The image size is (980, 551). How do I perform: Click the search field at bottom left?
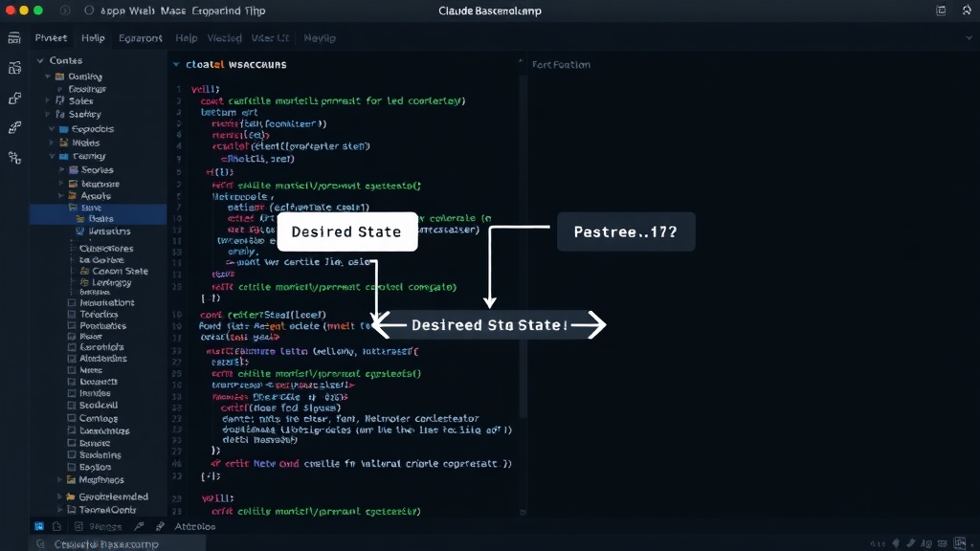point(118,543)
